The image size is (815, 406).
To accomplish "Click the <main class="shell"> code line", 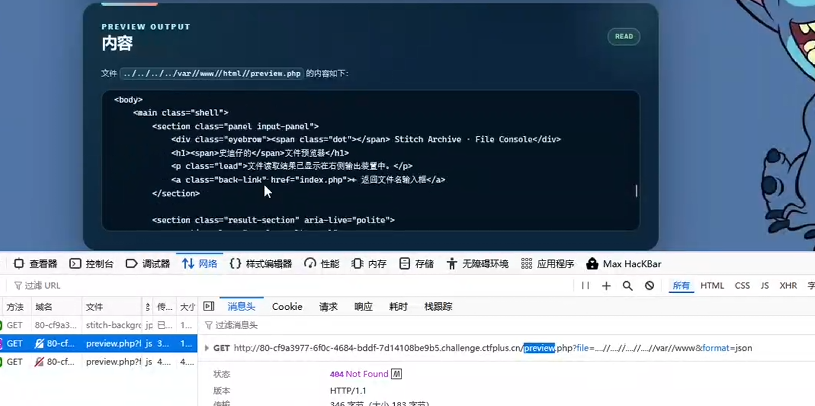I will [180, 112].
